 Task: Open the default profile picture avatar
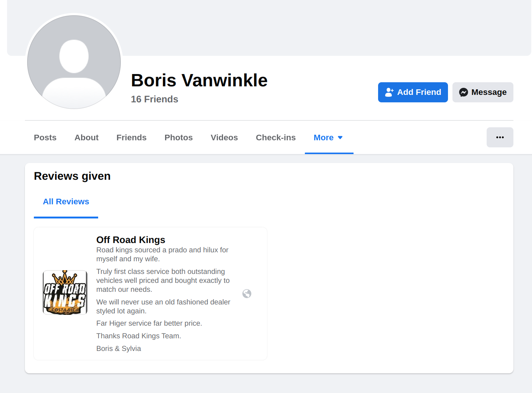74,62
